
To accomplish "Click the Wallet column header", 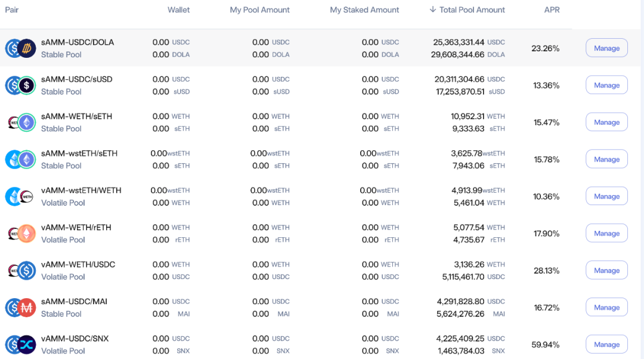I will [178, 10].
